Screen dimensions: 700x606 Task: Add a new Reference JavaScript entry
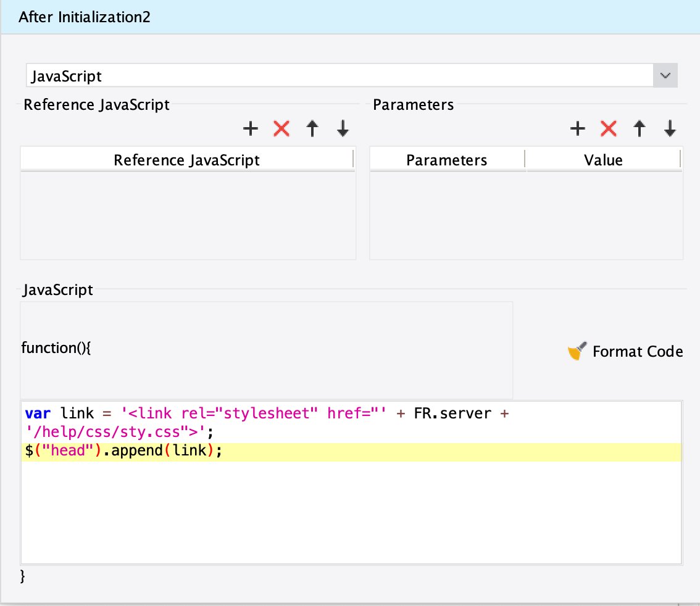click(x=250, y=128)
